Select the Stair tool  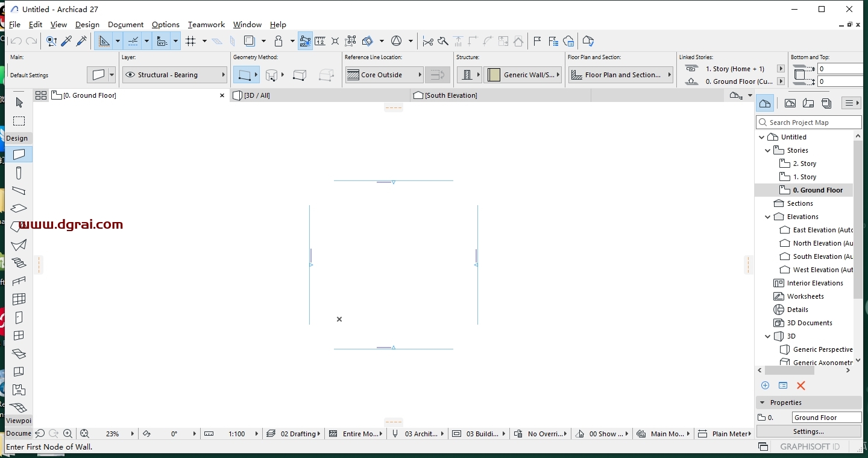click(19, 263)
